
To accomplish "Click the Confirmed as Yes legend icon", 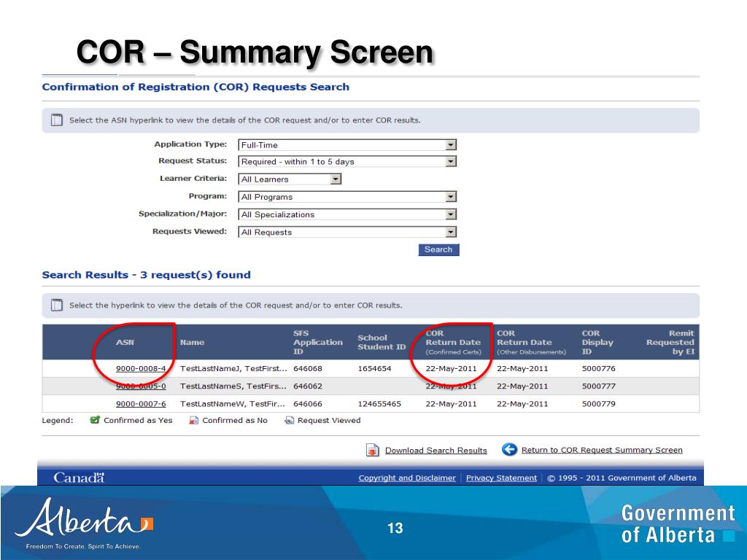I will point(95,420).
